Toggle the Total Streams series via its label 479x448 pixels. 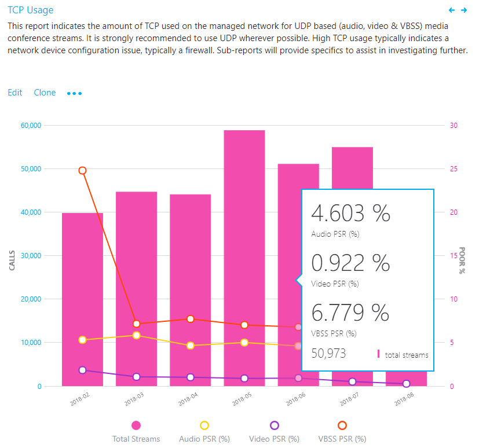pyautogui.click(x=136, y=439)
